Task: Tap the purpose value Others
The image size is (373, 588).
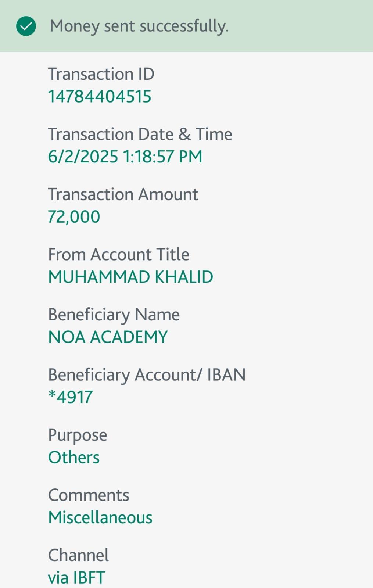Action: point(74,458)
